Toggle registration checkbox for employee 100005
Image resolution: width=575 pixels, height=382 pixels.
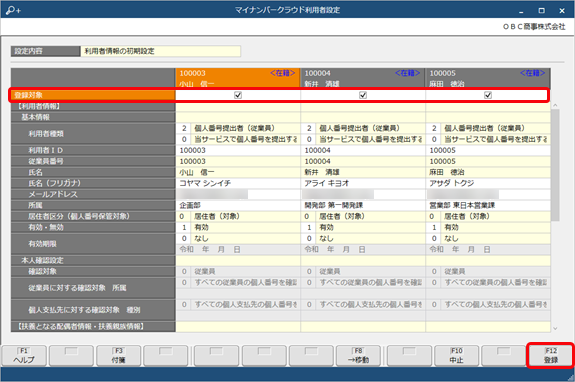pyautogui.click(x=488, y=95)
